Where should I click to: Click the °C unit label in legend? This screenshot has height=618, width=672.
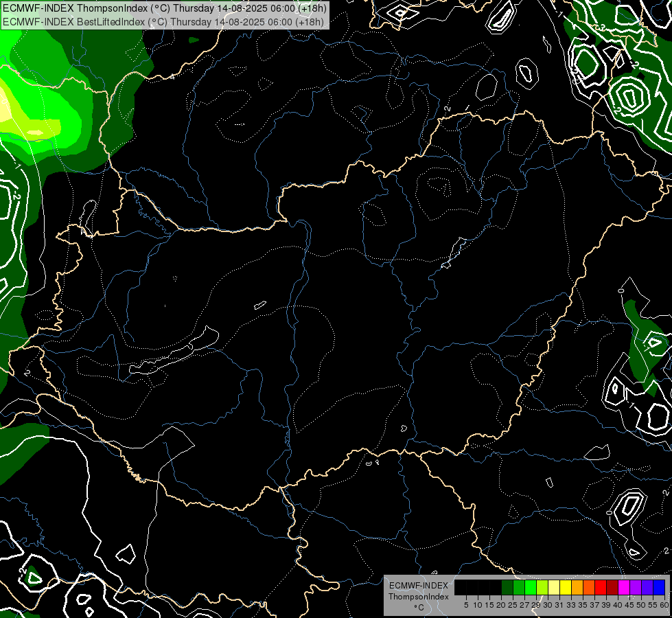click(x=419, y=608)
